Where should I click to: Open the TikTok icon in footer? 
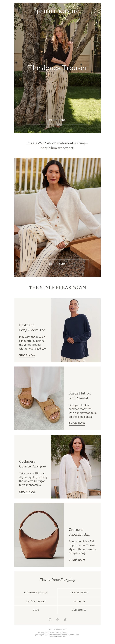65,619
